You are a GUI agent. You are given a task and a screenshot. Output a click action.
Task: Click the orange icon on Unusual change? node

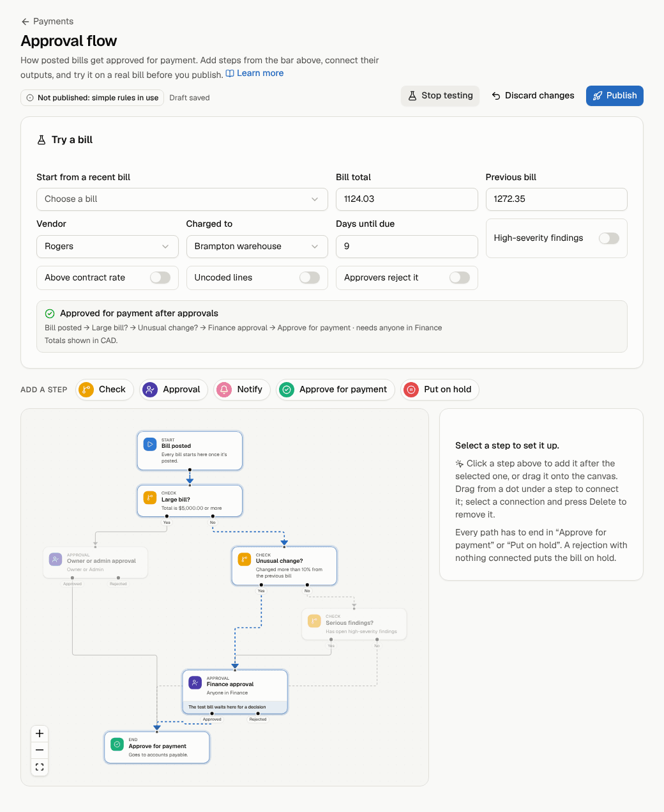pos(245,559)
